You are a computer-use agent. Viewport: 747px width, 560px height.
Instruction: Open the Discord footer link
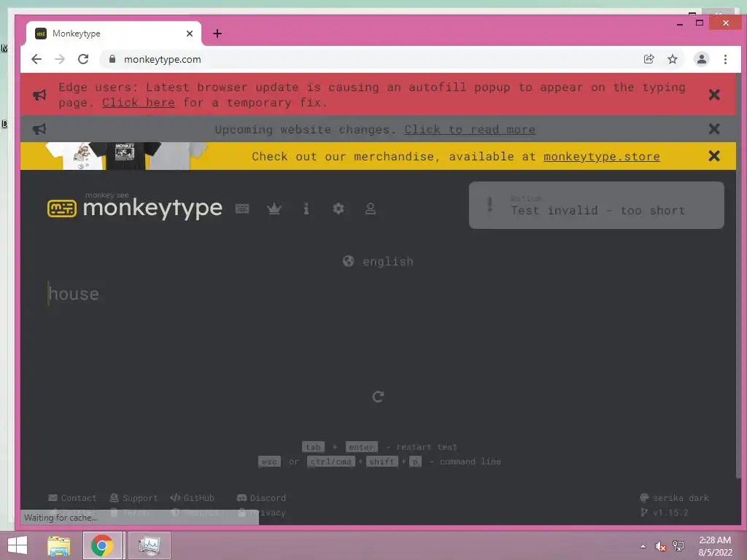pyautogui.click(x=262, y=497)
